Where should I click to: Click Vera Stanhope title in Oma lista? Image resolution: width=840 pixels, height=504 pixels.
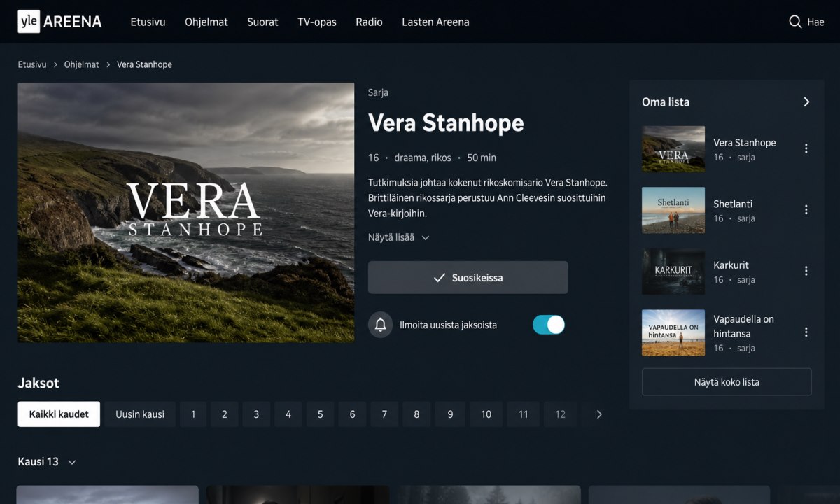745,143
